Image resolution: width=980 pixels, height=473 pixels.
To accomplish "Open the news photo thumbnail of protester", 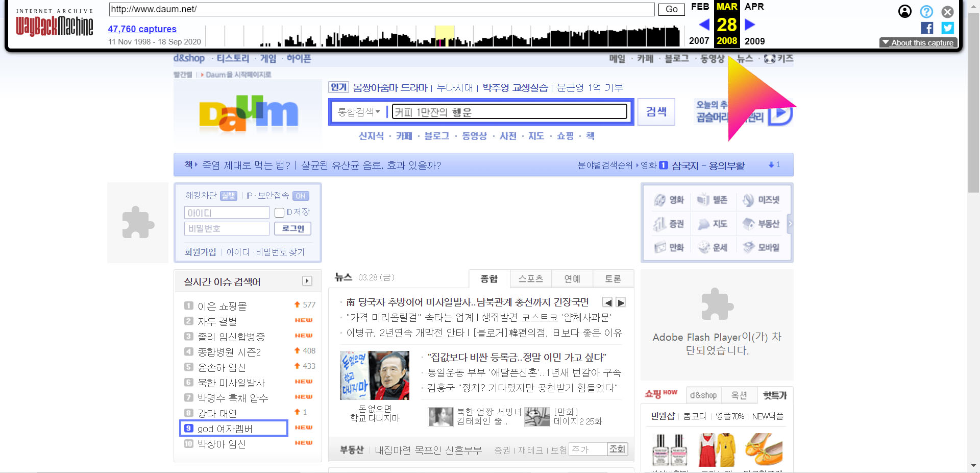I will click(x=375, y=375).
